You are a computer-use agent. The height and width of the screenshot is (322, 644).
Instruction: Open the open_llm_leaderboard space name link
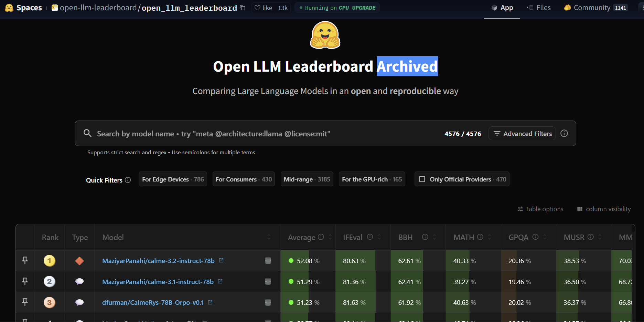coord(189,8)
